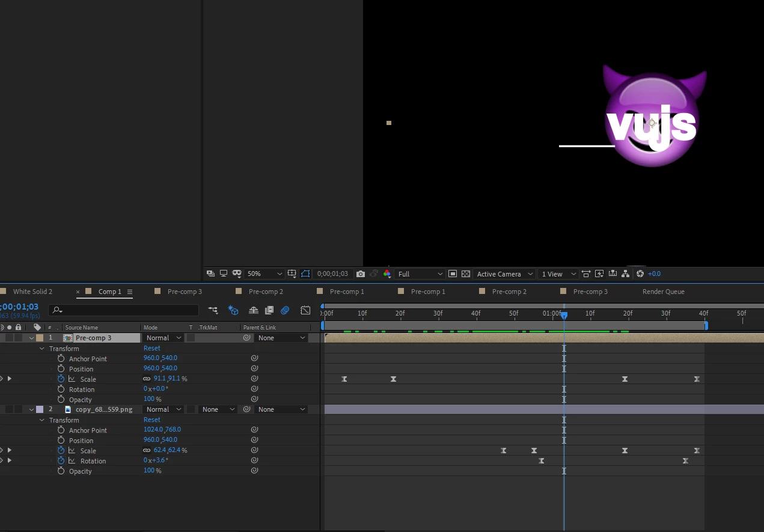Toggle lock switch for Pre-comp 3 layer

click(19, 338)
